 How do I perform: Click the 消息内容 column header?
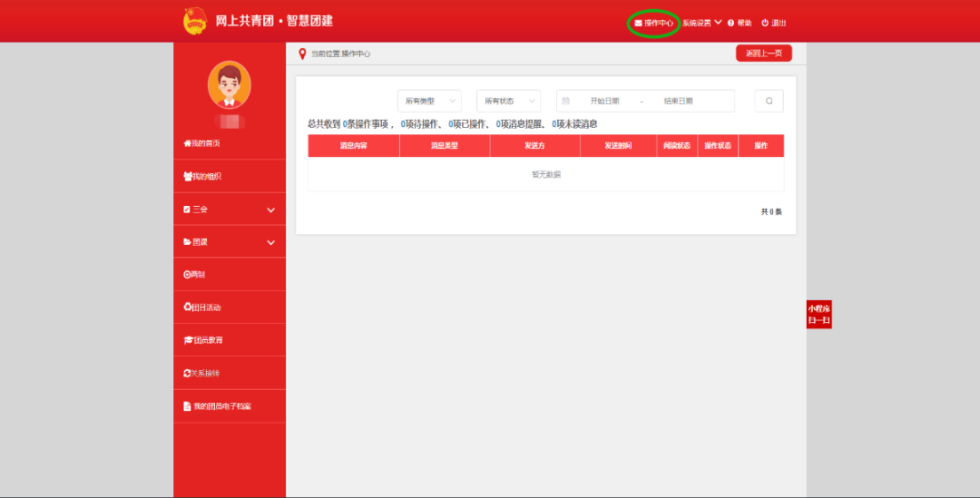354,145
